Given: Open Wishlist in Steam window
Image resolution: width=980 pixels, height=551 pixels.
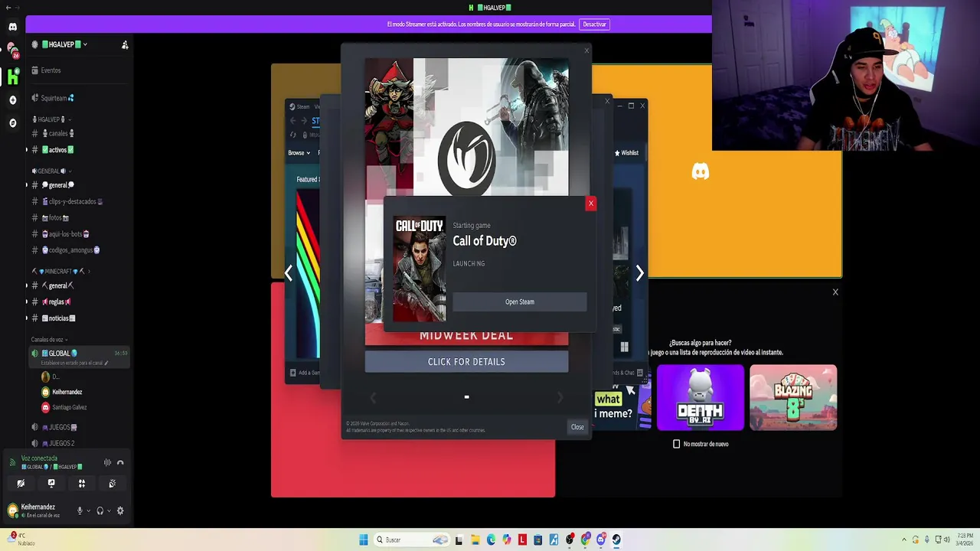Looking at the screenshot, I should point(626,153).
